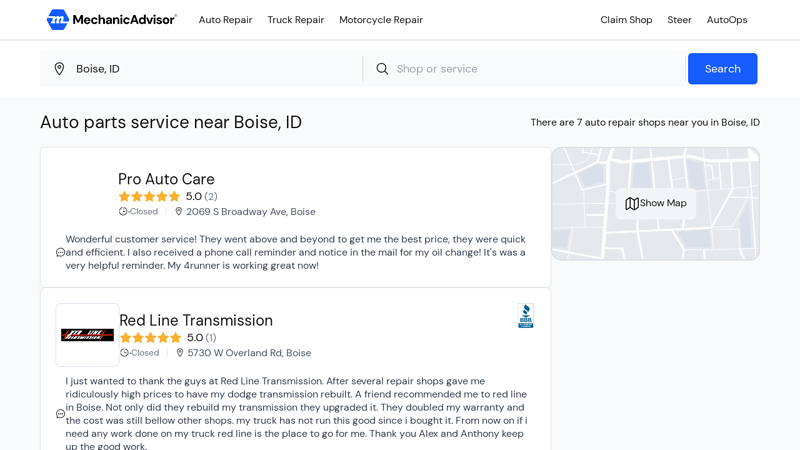Open the AutoOps link
800x450 pixels.
pos(727,20)
